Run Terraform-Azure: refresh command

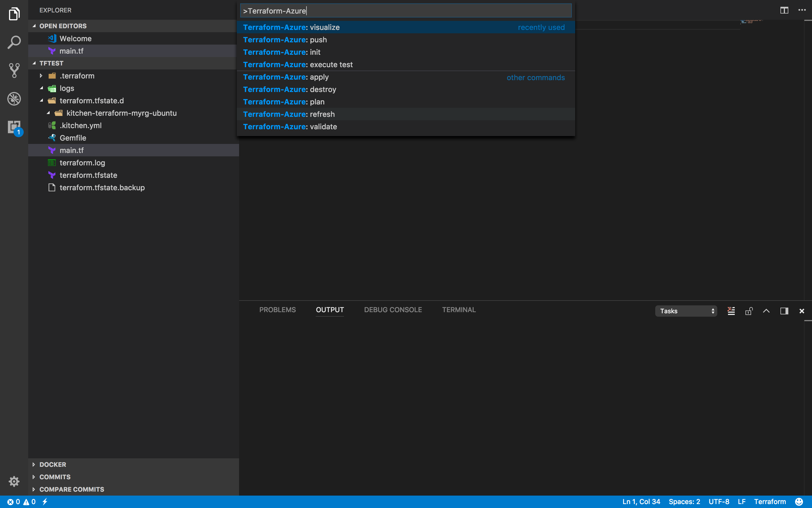pos(406,114)
